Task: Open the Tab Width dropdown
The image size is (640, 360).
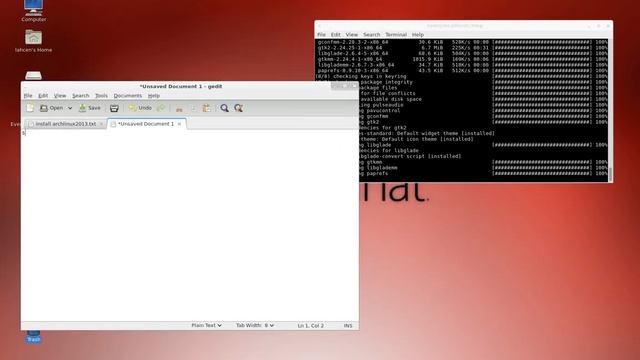Action: coord(255,325)
